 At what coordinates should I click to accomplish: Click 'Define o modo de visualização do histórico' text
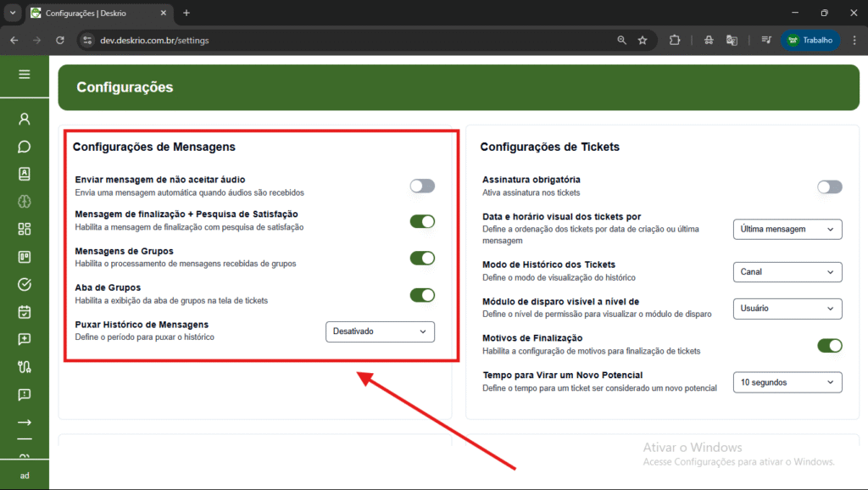(x=559, y=277)
